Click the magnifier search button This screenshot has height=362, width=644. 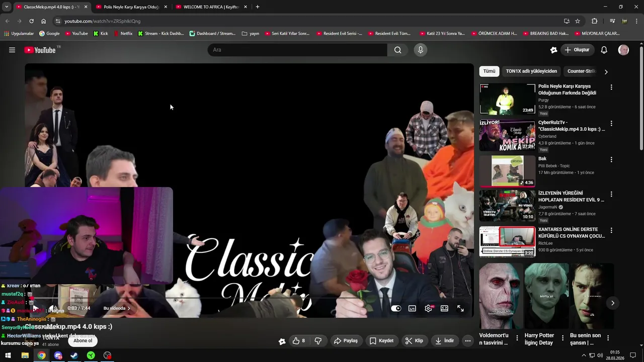pos(398,50)
